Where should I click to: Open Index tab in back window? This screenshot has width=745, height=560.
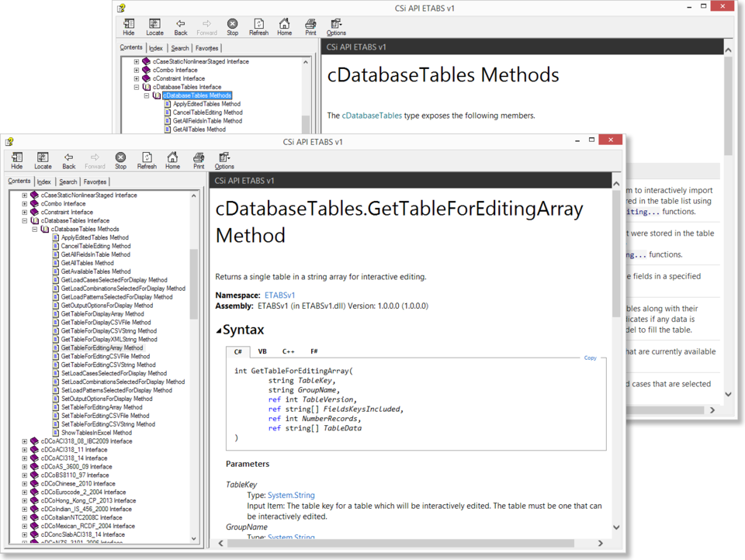[156, 48]
